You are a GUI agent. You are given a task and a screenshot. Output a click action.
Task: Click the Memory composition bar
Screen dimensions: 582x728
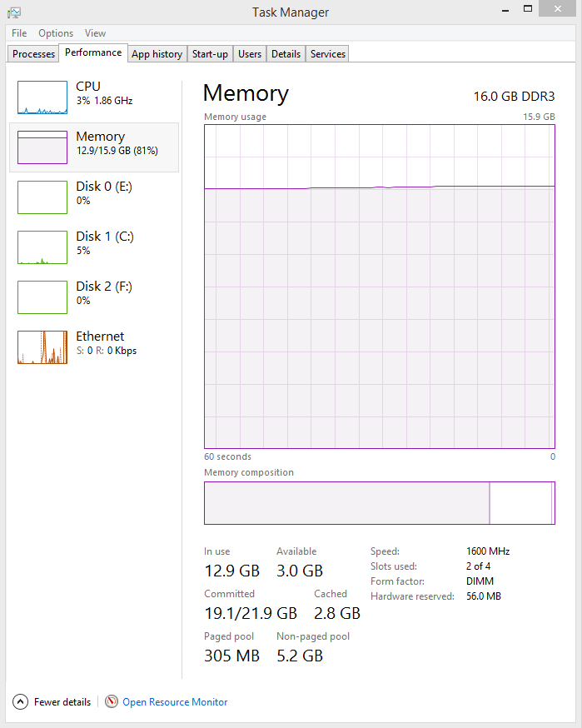[x=379, y=502]
